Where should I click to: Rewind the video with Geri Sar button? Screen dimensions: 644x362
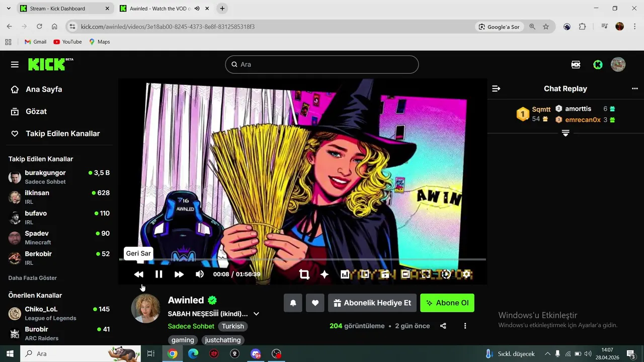coord(138,274)
